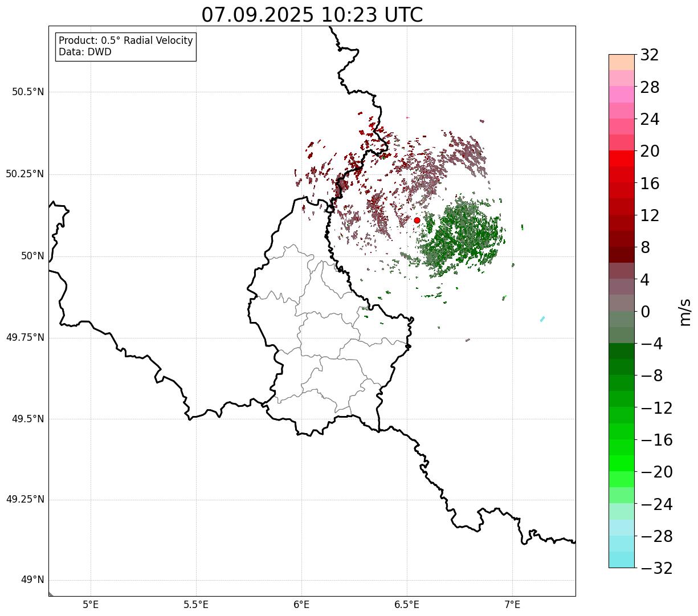Click the 7°E longitude label
The image size is (698, 616).
512,605
